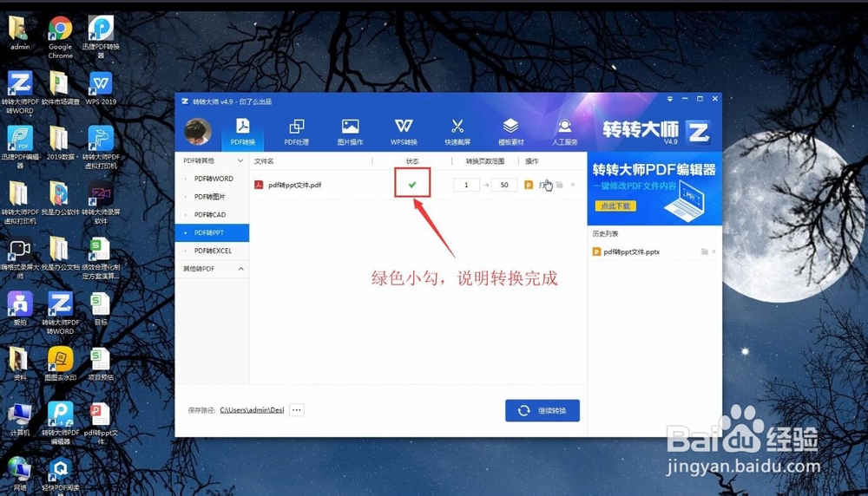Expand the 其他转PDF section

[x=240, y=269]
